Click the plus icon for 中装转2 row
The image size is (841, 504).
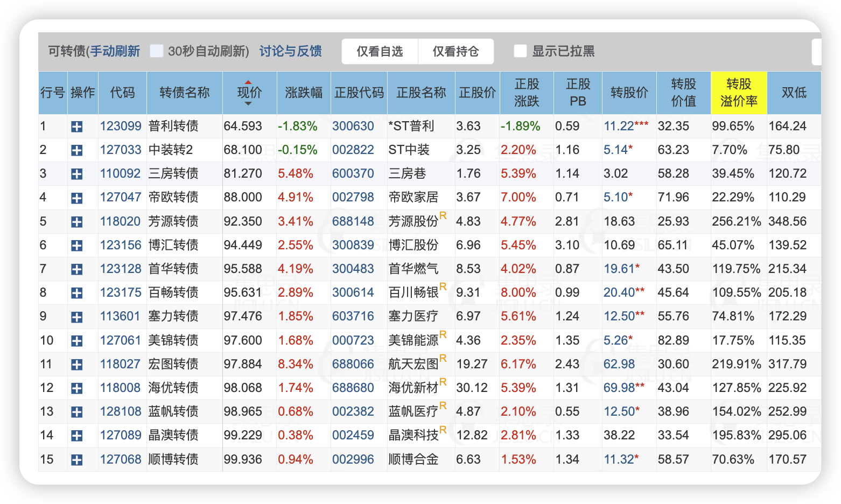pyautogui.click(x=77, y=150)
